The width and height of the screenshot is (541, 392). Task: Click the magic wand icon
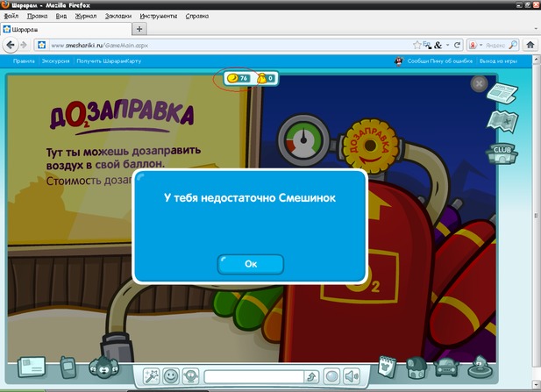click(x=152, y=376)
